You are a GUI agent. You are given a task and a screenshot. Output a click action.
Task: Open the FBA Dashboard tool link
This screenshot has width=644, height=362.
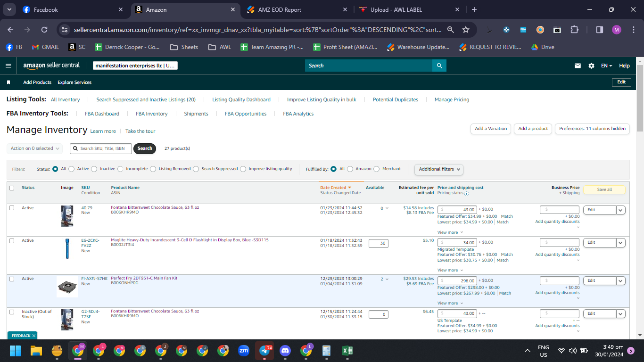[x=102, y=114]
